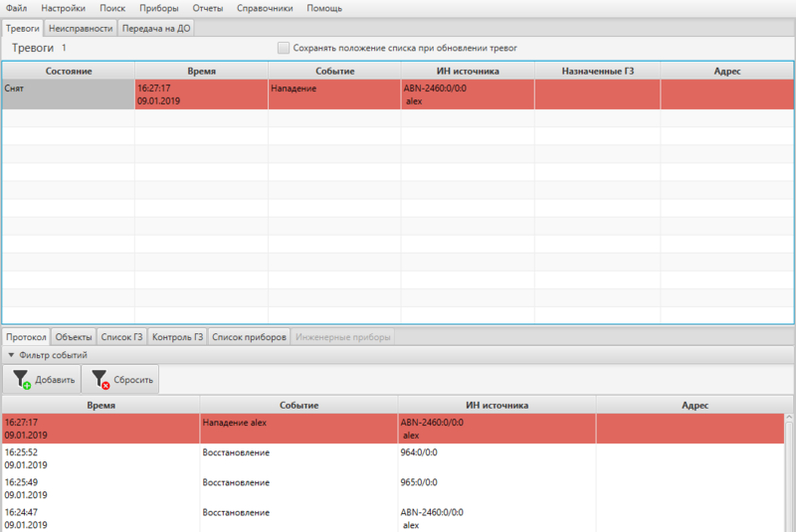This screenshot has width=796, height=532.
Task: Open the Контроль ГЗ tab
Action: [x=177, y=337]
